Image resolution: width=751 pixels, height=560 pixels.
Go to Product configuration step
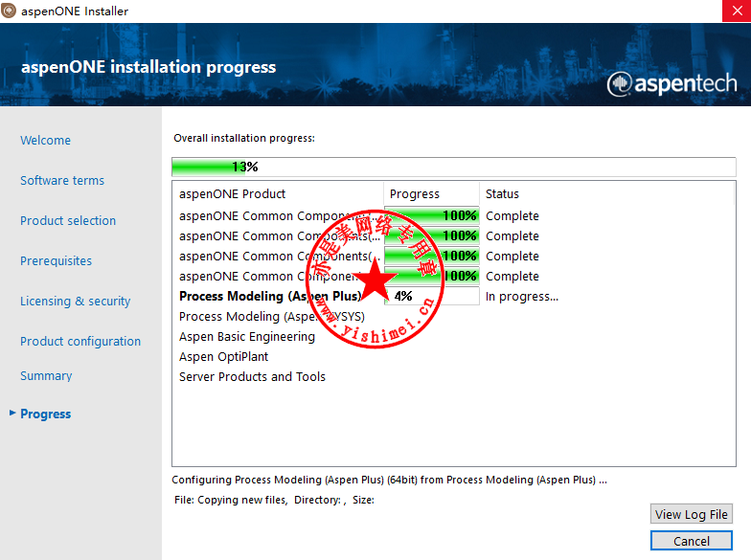80,341
